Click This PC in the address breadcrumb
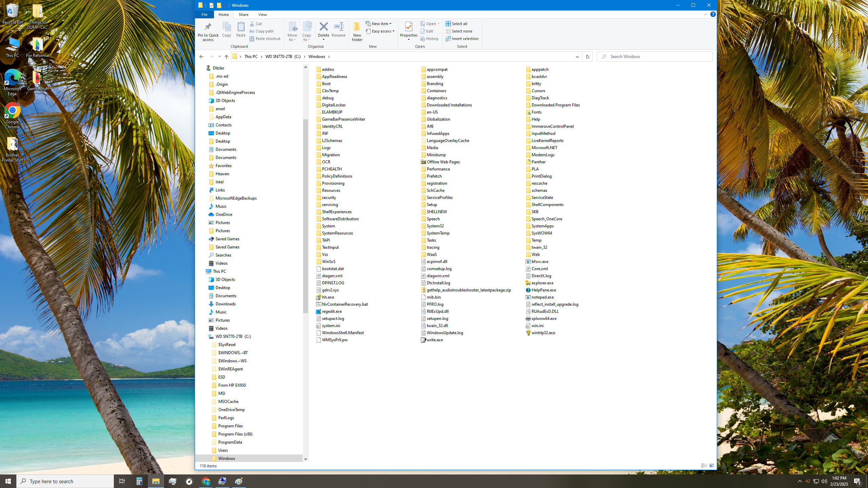Image resolution: width=868 pixels, height=488 pixels. tap(251, 57)
